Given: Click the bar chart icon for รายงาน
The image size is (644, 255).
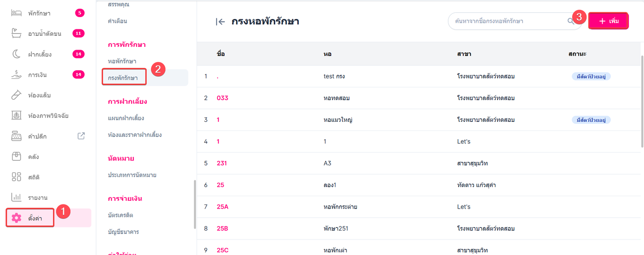Looking at the screenshot, I should 17,198.
